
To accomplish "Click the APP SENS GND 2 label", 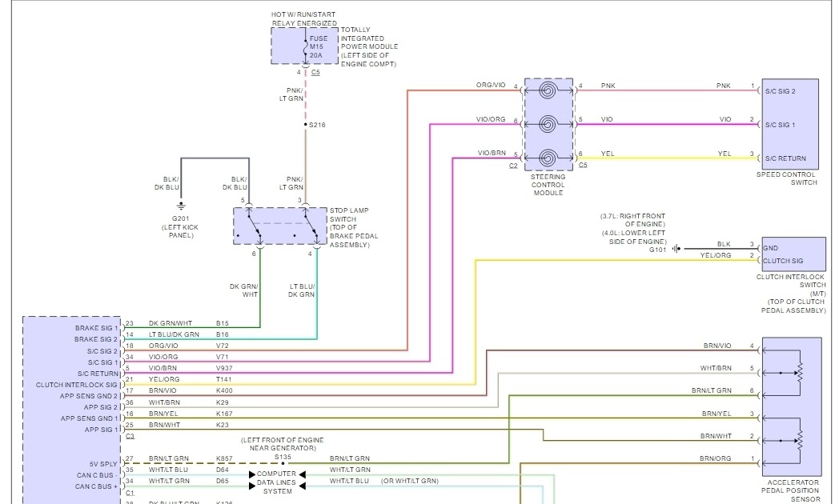I will [89, 396].
